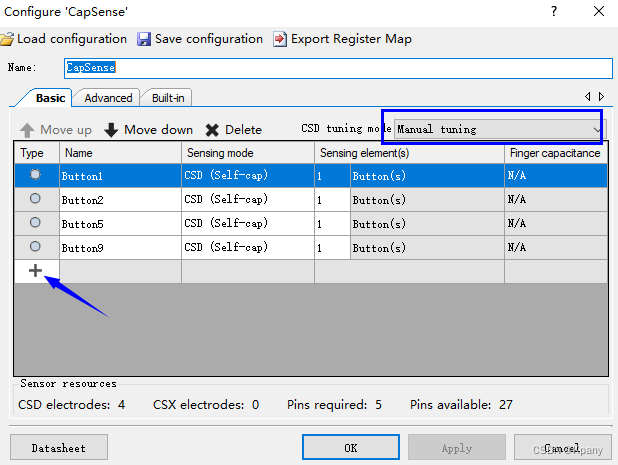The width and height of the screenshot is (618, 465).
Task: Open Button1 sensing mode cell
Action: (248, 175)
